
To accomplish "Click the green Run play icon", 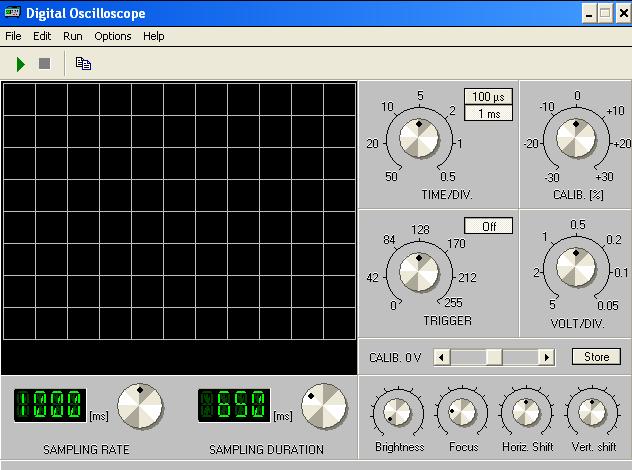I will pyautogui.click(x=20, y=64).
